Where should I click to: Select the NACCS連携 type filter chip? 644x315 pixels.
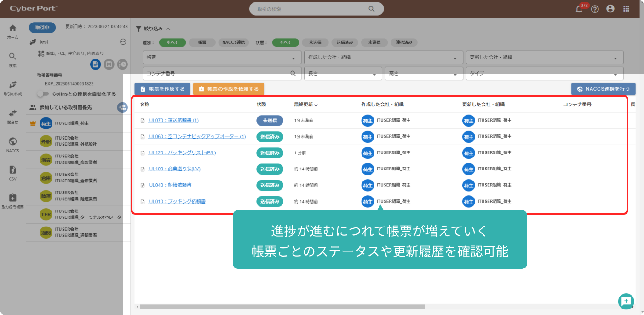coord(234,42)
